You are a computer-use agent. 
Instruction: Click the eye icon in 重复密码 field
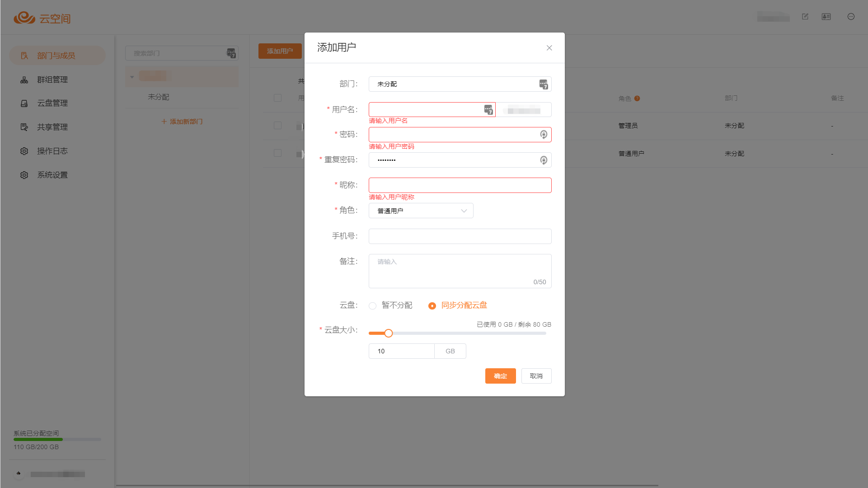point(544,160)
